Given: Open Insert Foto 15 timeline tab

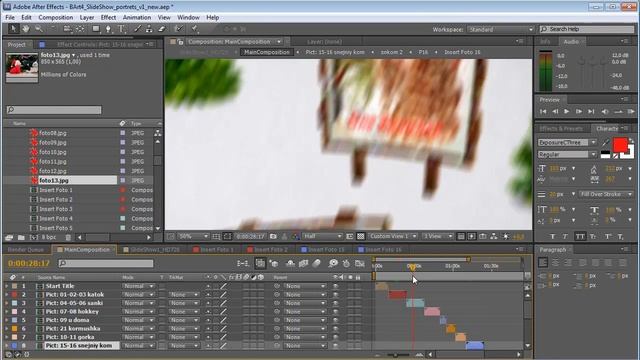Looking at the screenshot, I should coord(325,250).
